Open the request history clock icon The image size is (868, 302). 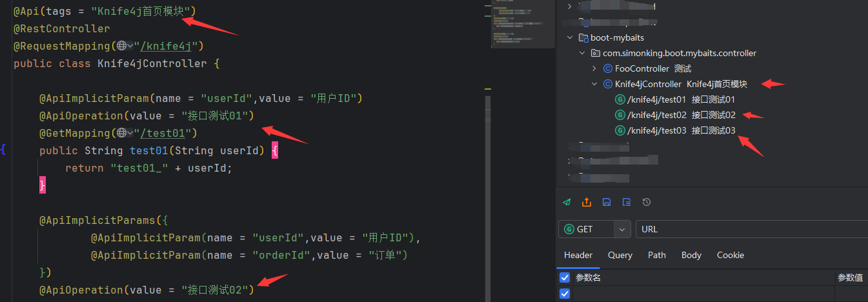(647, 202)
